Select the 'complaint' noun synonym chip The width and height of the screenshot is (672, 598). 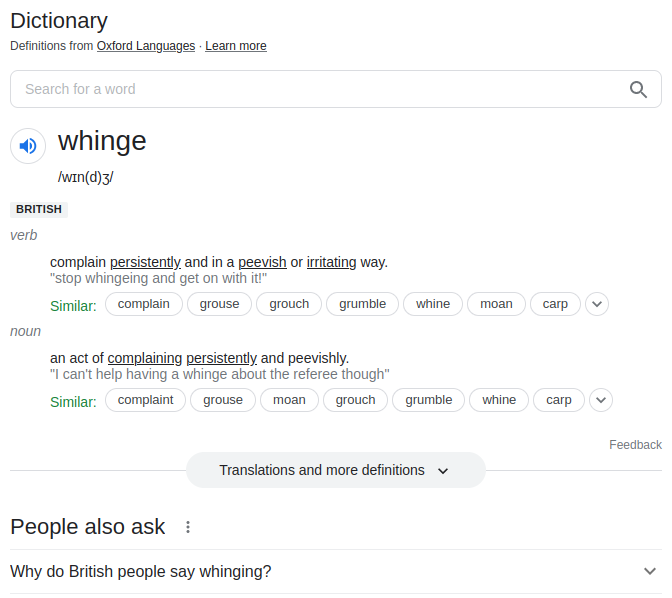pos(145,400)
